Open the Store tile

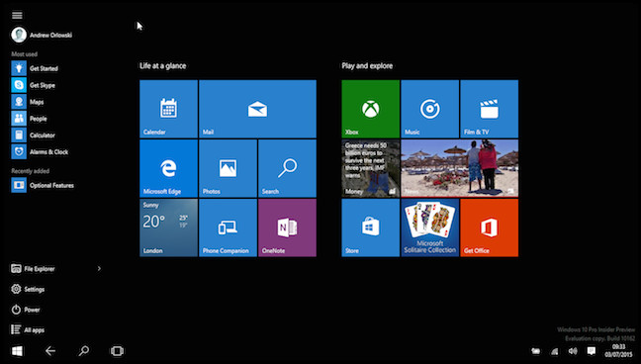370,227
